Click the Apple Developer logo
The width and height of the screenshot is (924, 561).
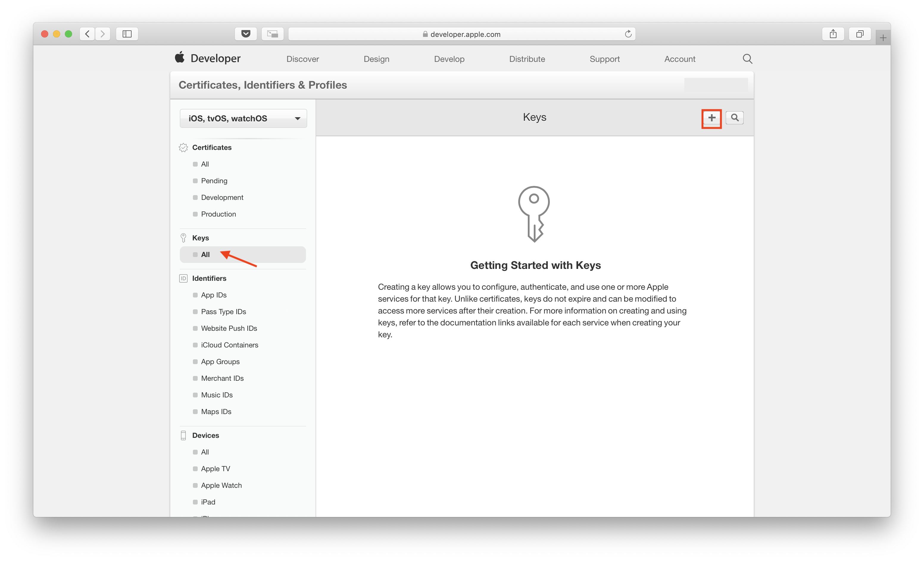pos(208,59)
